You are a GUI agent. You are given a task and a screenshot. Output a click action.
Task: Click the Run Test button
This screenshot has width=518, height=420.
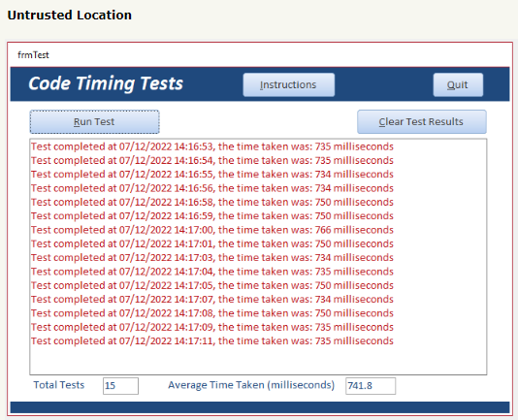click(94, 122)
